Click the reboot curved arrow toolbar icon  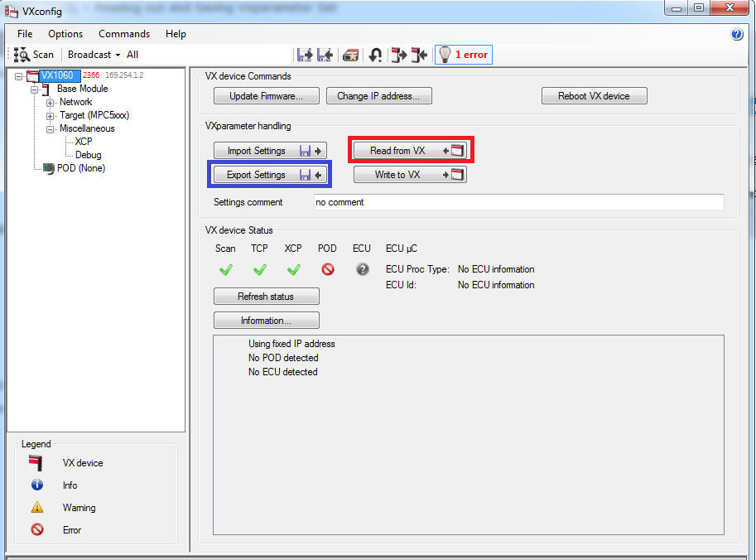[x=376, y=55]
